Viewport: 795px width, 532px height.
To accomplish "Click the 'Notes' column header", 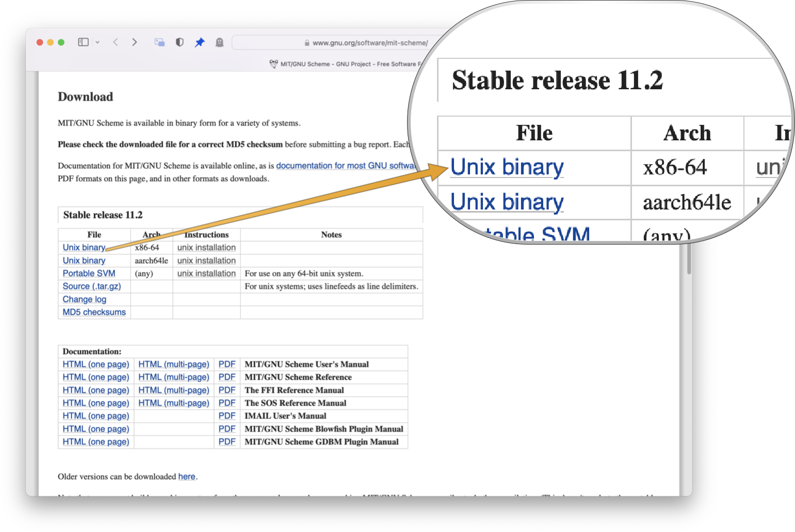I will pos(331,235).
